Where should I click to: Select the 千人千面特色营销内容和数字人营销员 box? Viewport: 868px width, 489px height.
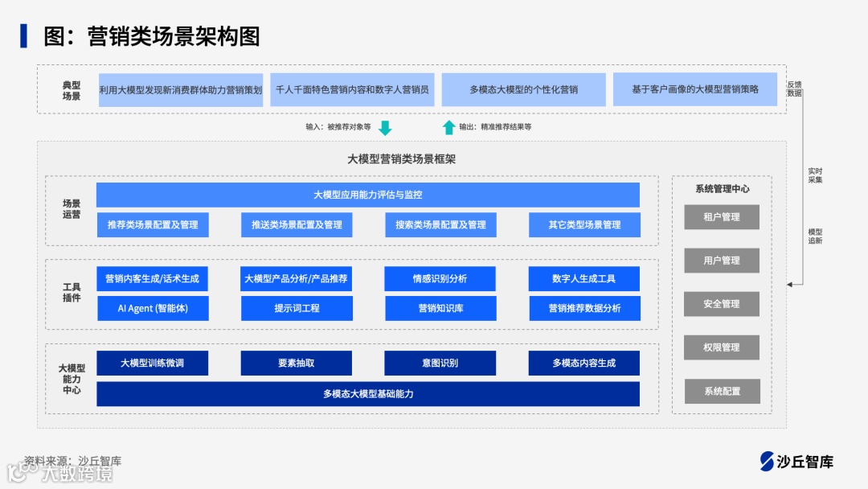pos(352,89)
